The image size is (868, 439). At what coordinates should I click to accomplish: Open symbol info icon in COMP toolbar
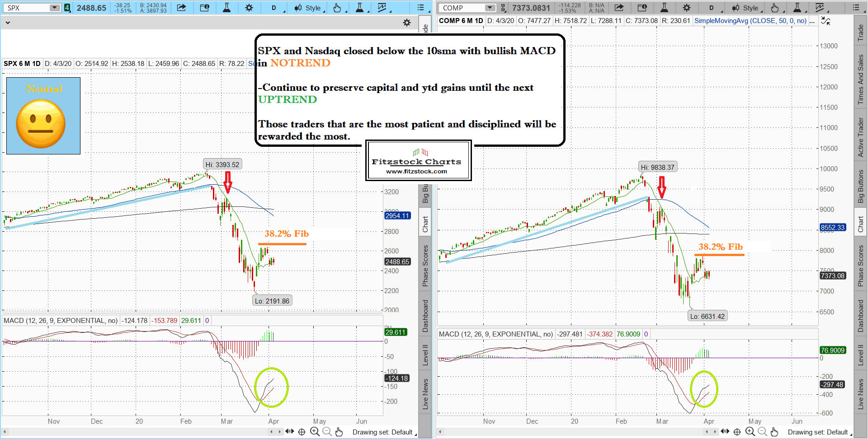[x=642, y=8]
